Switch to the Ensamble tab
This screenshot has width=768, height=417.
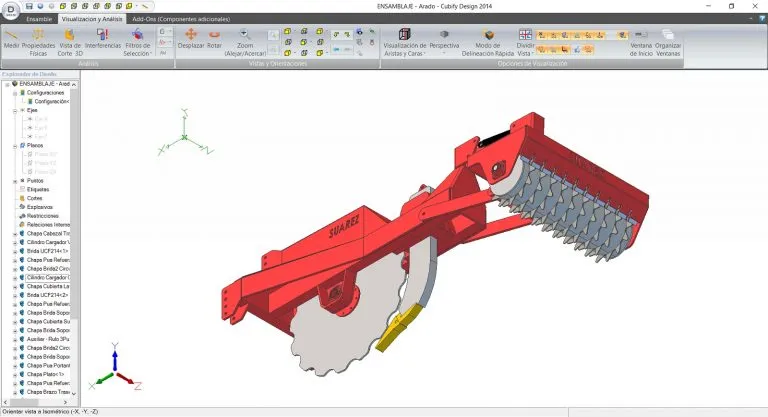click(x=39, y=19)
